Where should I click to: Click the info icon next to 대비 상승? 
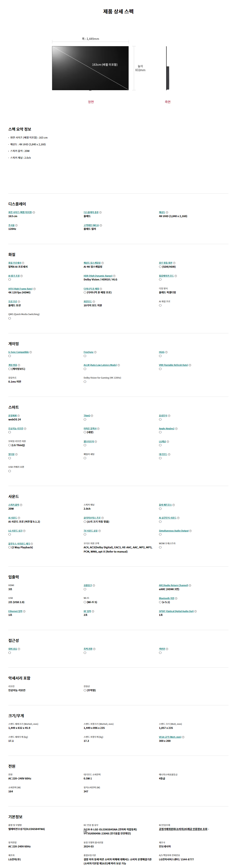coord(19,649)
